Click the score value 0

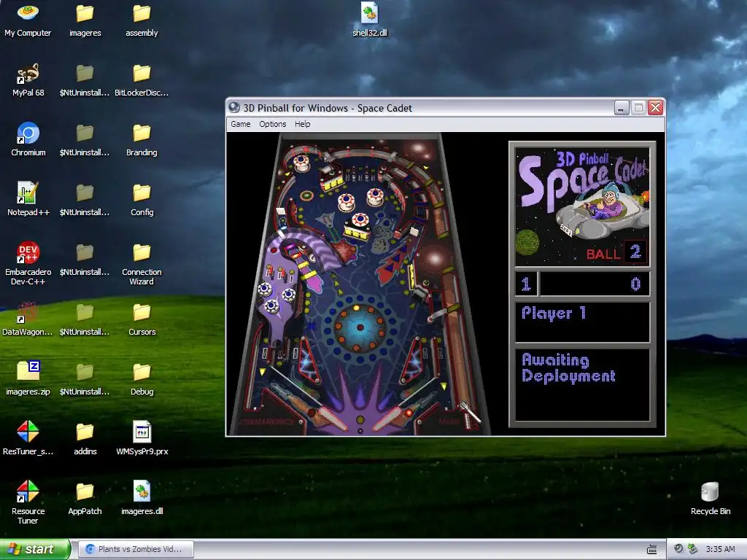pos(635,284)
